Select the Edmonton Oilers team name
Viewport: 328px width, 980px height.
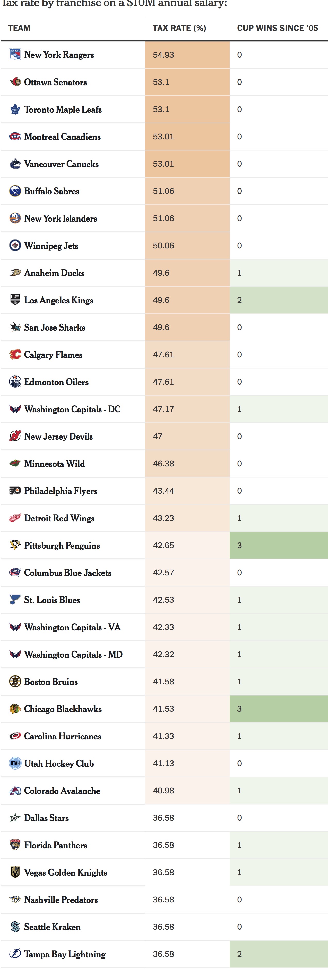[56, 382]
